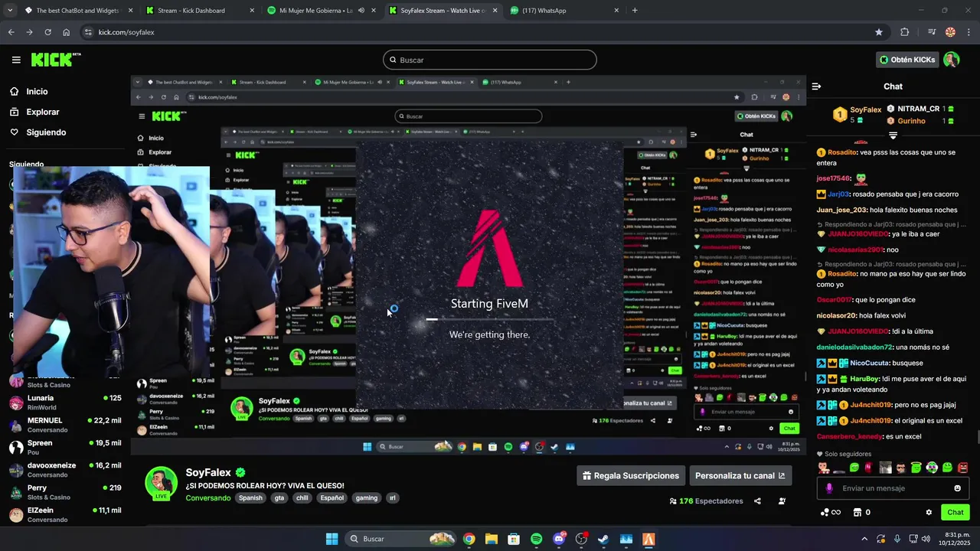Open the Kick hamburger menu
Viewport: 980px width, 551px height.
(x=16, y=60)
